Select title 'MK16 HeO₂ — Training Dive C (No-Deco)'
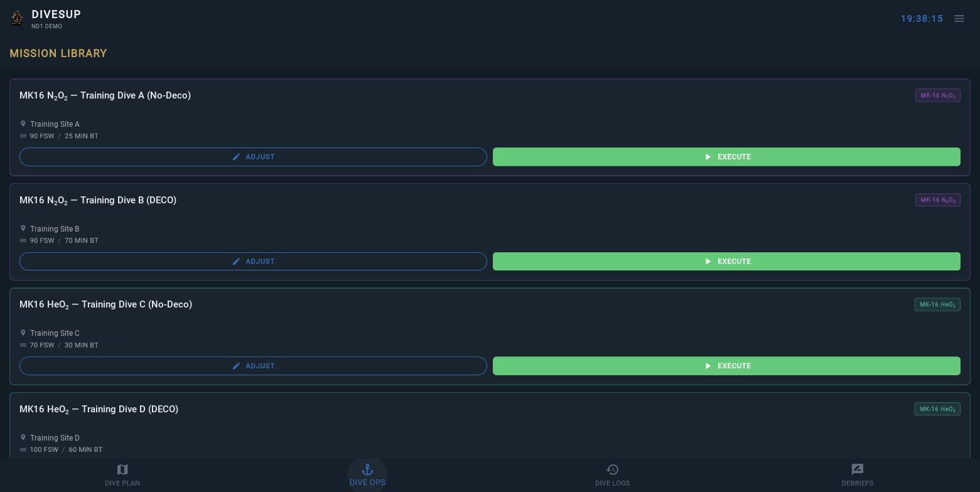The width and height of the screenshot is (980, 492). pos(105,304)
